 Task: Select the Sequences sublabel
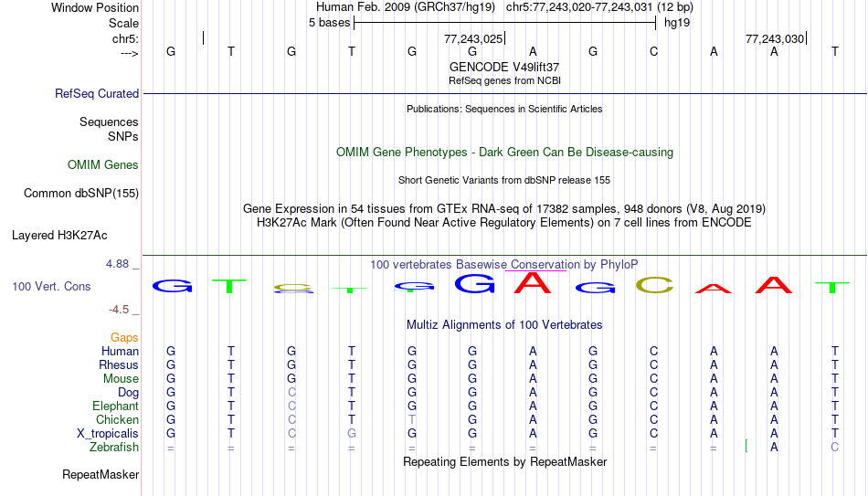tap(109, 121)
